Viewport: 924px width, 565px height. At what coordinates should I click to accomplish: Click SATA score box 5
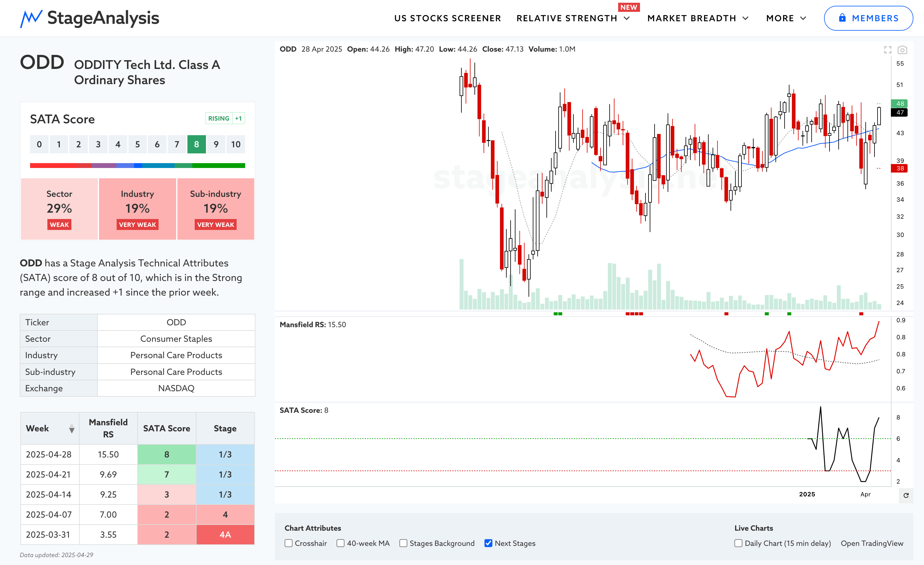point(138,144)
